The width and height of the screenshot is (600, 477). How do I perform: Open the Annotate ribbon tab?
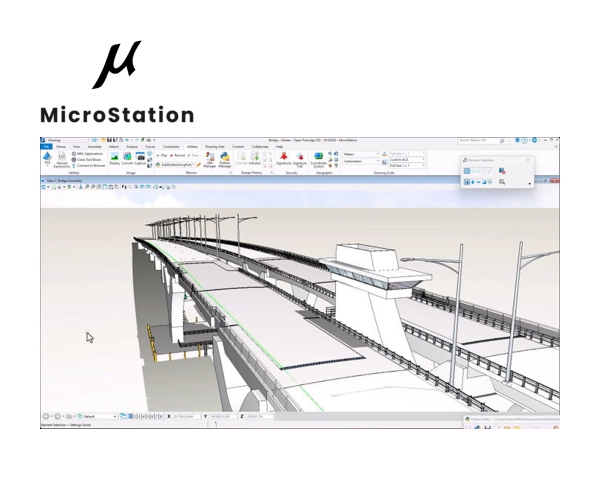click(95, 147)
